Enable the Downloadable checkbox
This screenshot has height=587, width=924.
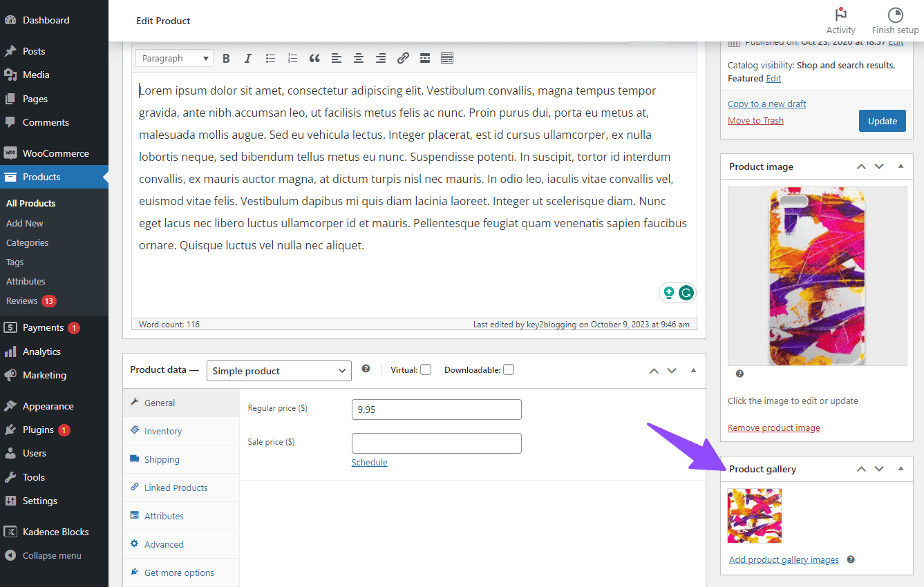[509, 369]
